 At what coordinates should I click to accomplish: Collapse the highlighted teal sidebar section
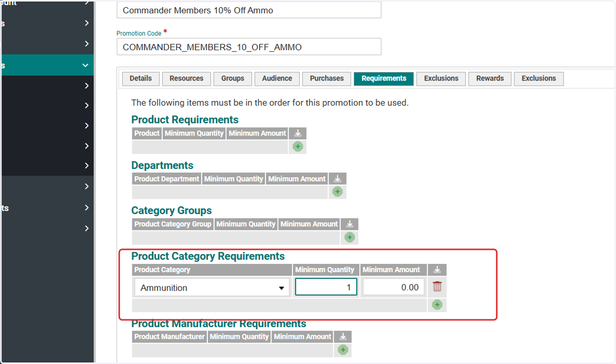coord(85,65)
